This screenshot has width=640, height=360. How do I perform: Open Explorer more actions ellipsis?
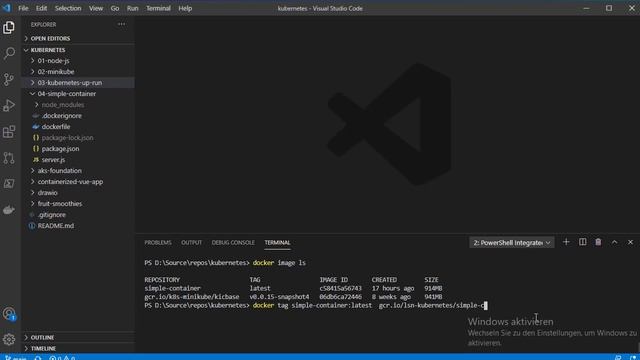pos(122,24)
